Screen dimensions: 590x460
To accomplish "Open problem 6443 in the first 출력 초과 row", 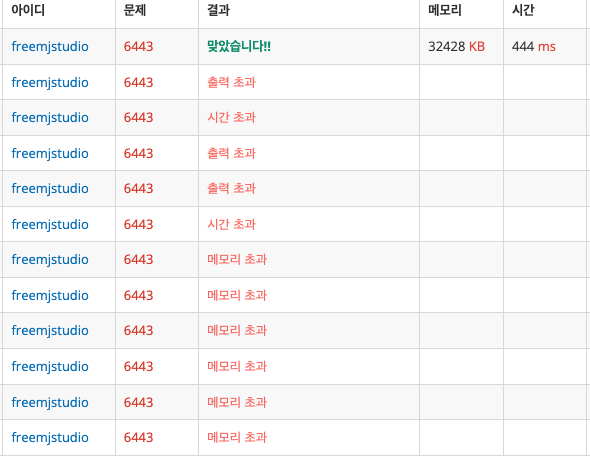I will (138, 82).
